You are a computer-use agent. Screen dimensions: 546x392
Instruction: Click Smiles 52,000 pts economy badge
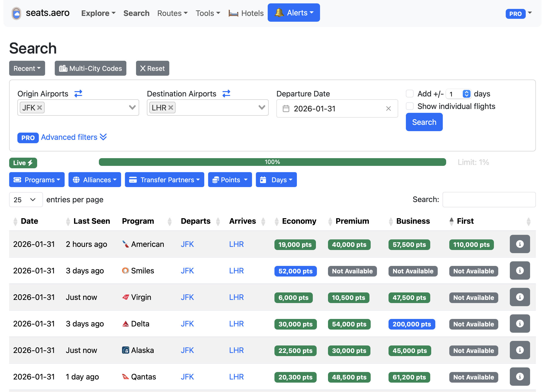pyautogui.click(x=295, y=271)
